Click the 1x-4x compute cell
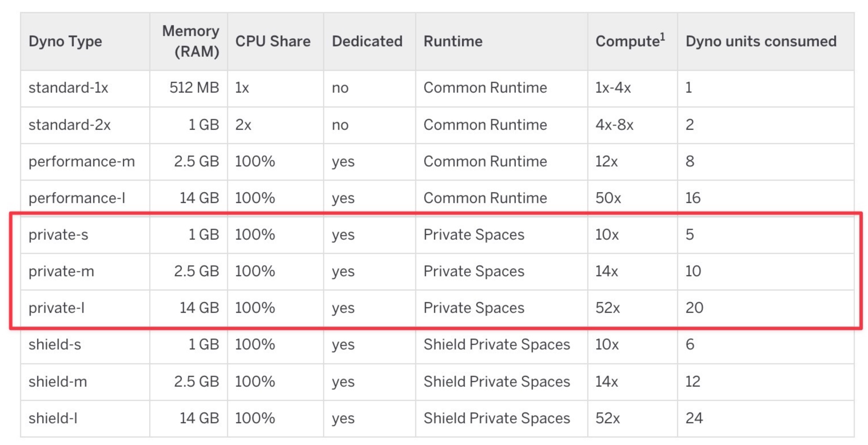This screenshot has width=868, height=445. click(x=613, y=88)
